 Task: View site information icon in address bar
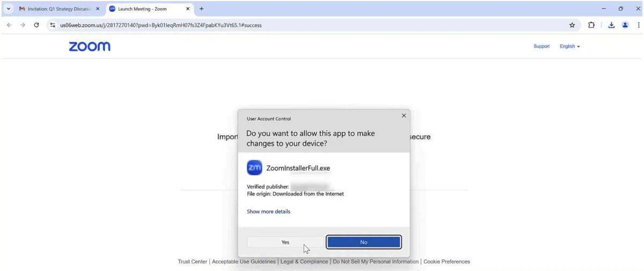click(x=53, y=25)
